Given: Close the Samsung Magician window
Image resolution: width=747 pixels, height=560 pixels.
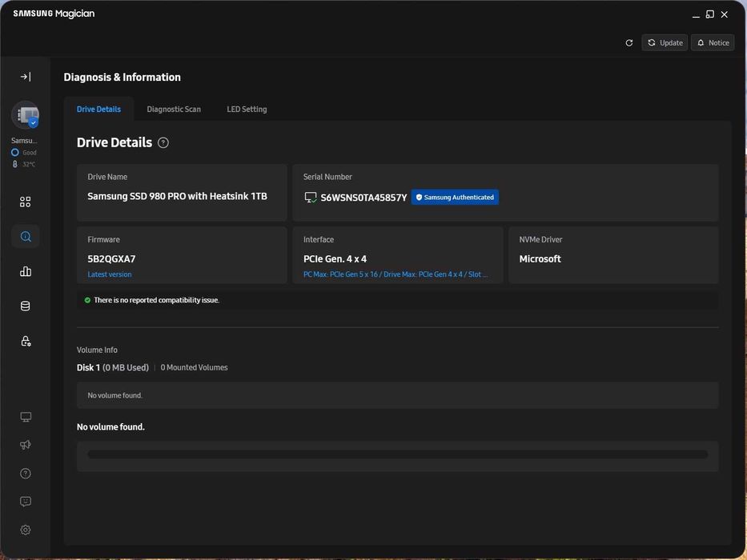Looking at the screenshot, I should coord(724,14).
